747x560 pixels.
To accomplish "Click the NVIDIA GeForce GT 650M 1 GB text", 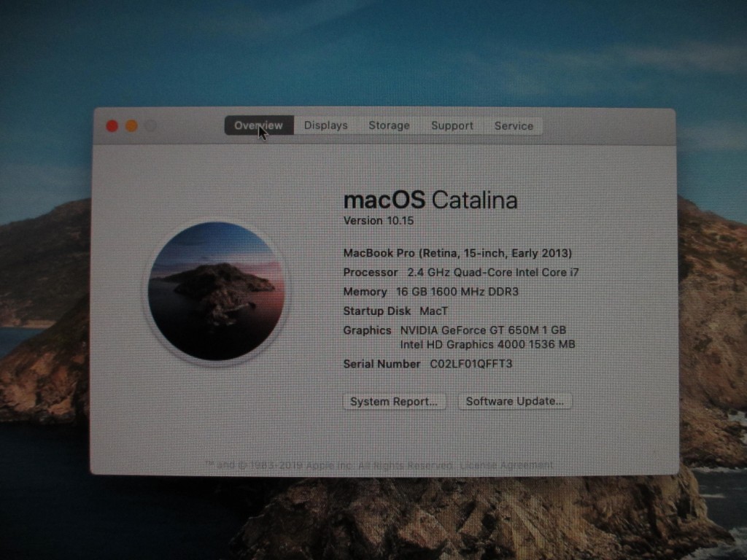I will pyautogui.click(x=483, y=330).
